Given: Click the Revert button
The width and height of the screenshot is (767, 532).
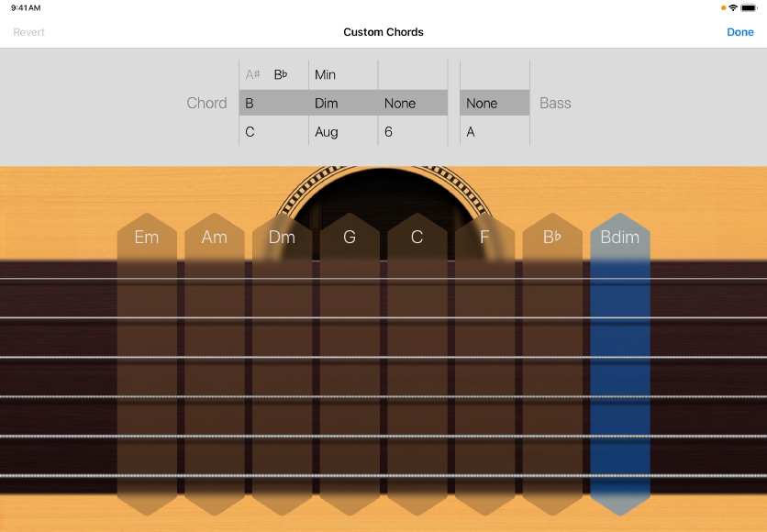Looking at the screenshot, I should (x=28, y=32).
